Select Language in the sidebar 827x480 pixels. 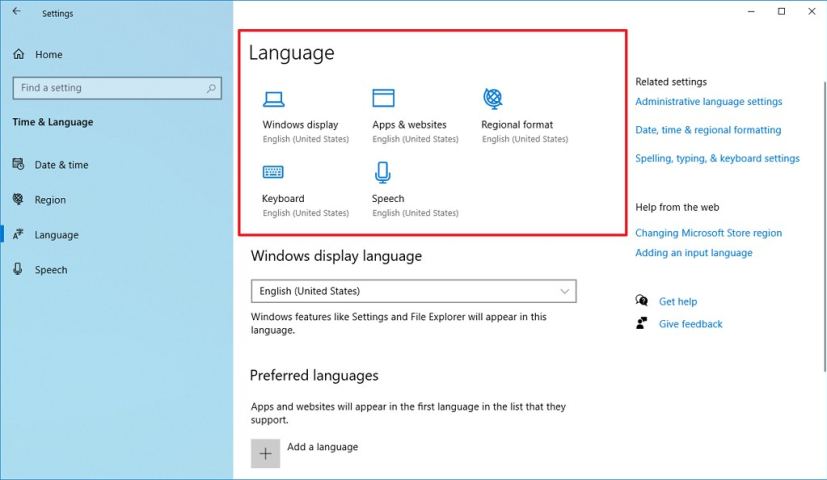[56, 235]
